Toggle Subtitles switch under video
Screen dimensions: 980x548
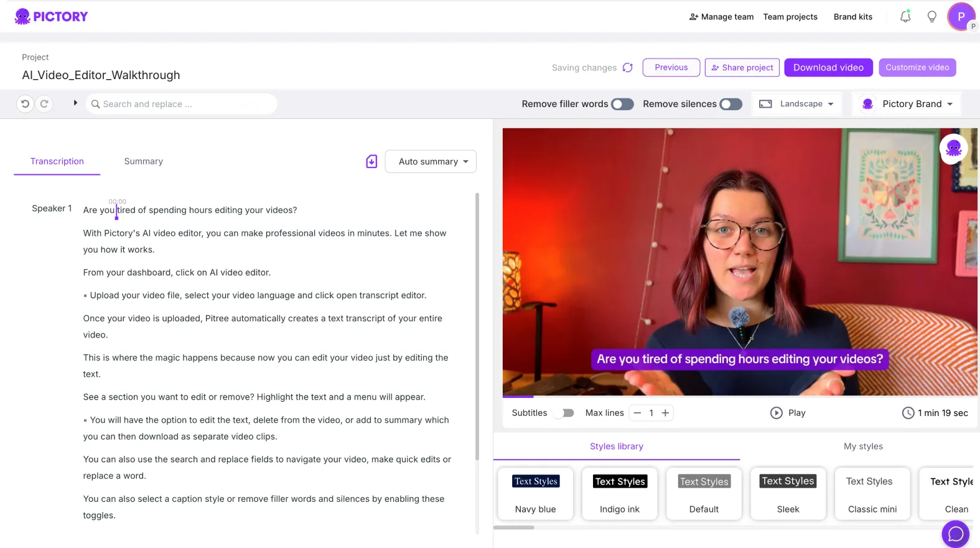point(565,413)
